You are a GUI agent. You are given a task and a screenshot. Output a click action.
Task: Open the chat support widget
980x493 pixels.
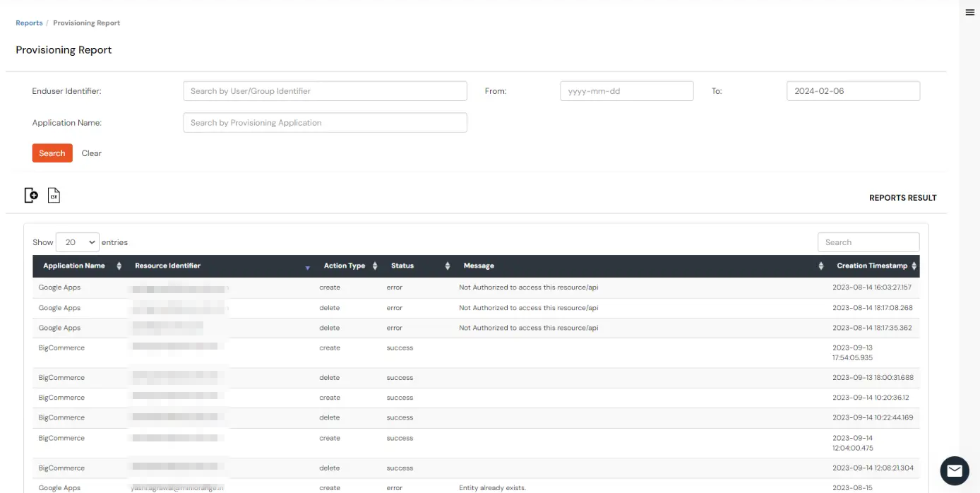point(954,470)
